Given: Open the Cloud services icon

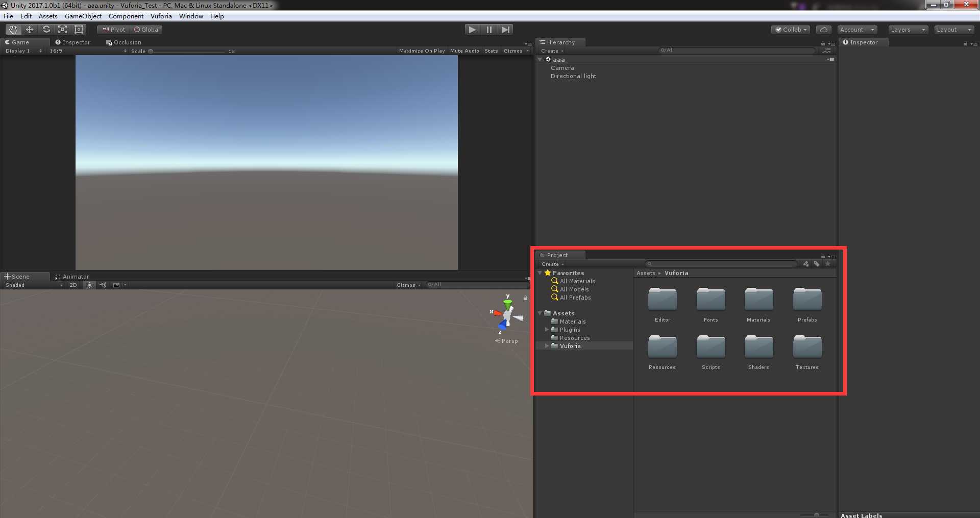Looking at the screenshot, I should (x=823, y=30).
